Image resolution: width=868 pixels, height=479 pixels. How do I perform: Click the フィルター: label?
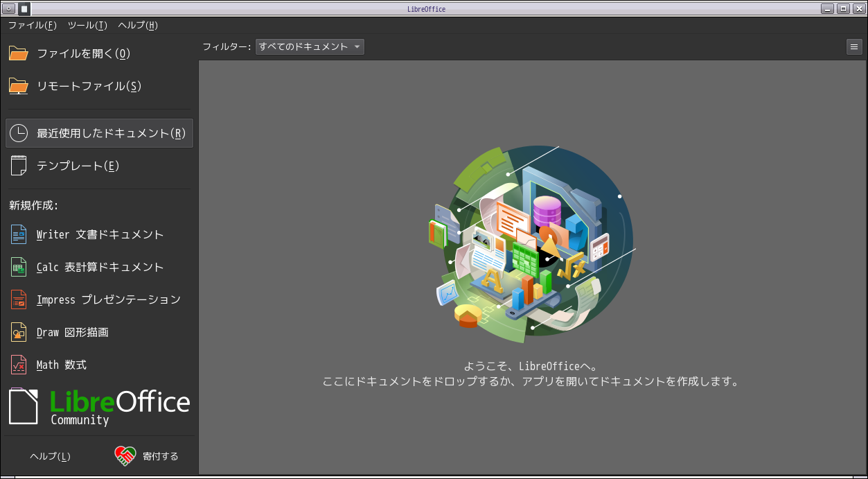(x=227, y=47)
